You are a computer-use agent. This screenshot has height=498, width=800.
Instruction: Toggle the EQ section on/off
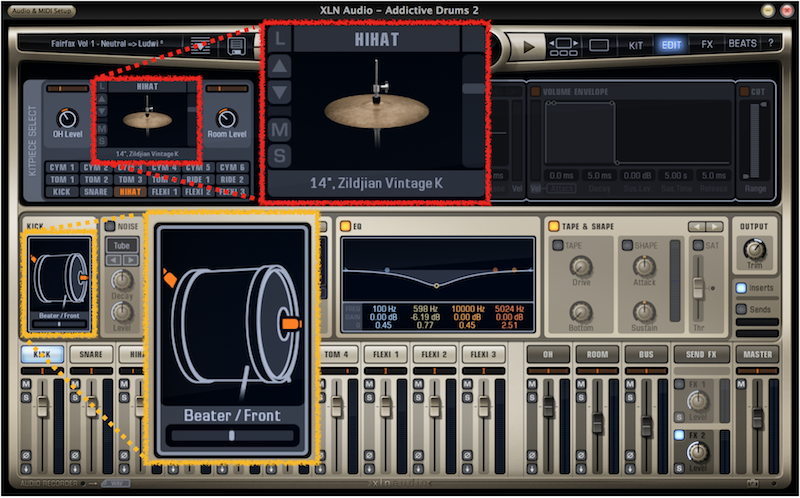(x=345, y=226)
